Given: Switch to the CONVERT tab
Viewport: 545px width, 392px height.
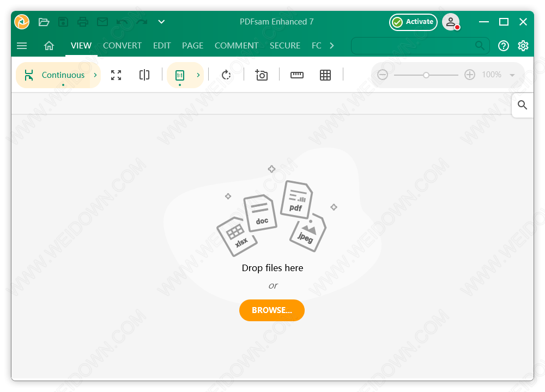Looking at the screenshot, I should [x=122, y=46].
